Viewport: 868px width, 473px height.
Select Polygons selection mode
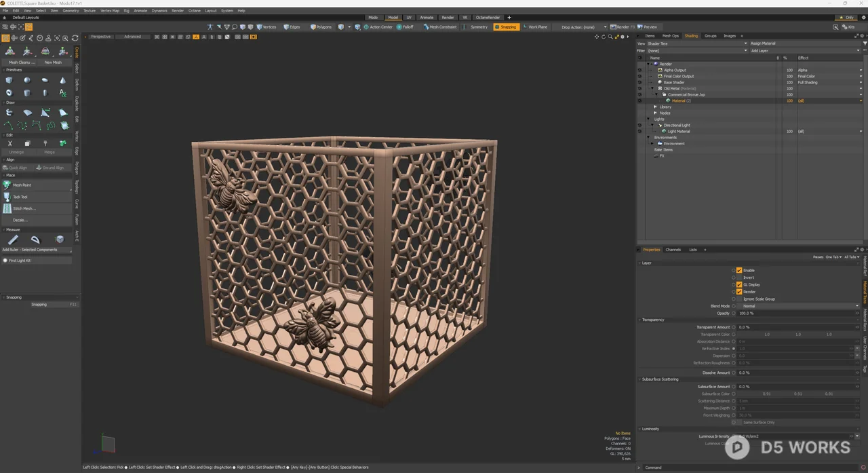coord(321,27)
